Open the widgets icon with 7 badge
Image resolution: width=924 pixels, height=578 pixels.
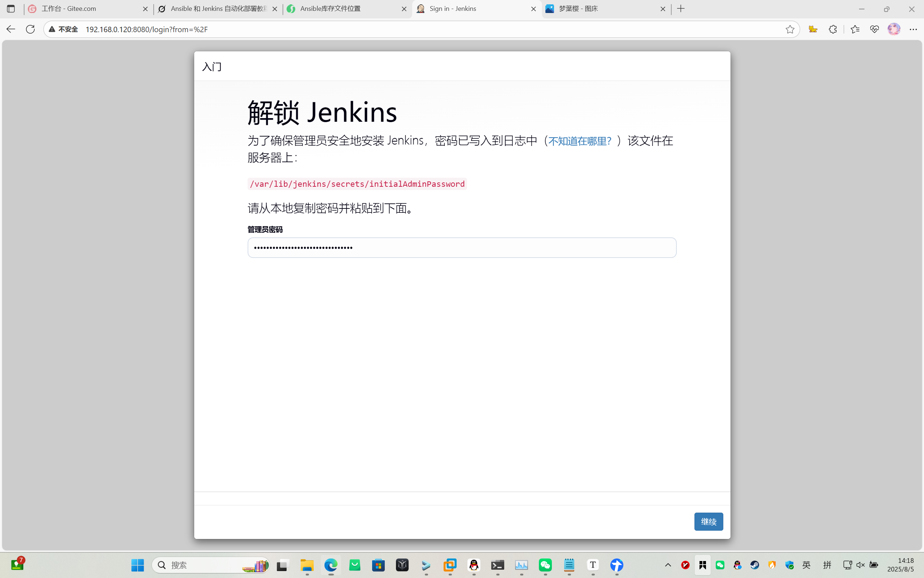pyautogui.click(x=17, y=564)
